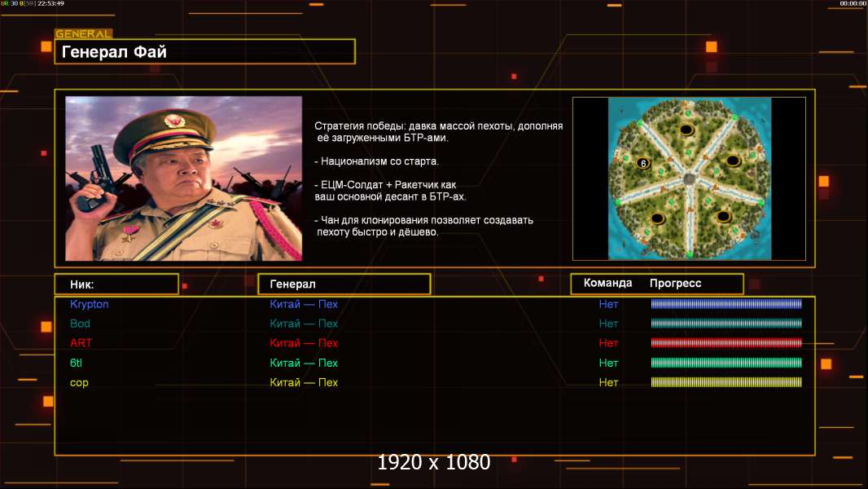Viewport: 868px width, 489px height.
Task: Select player name 6tl
Action: pos(76,363)
